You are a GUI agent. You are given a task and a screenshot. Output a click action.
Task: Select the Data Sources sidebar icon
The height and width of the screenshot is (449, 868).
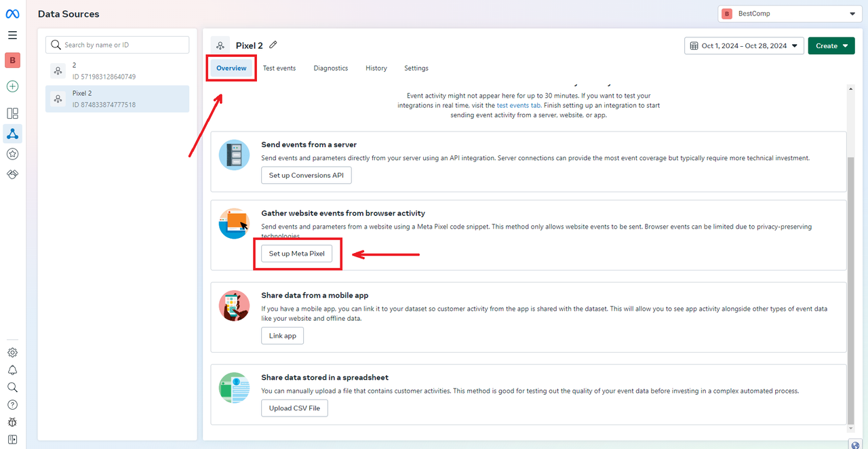[x=12, y=134]
